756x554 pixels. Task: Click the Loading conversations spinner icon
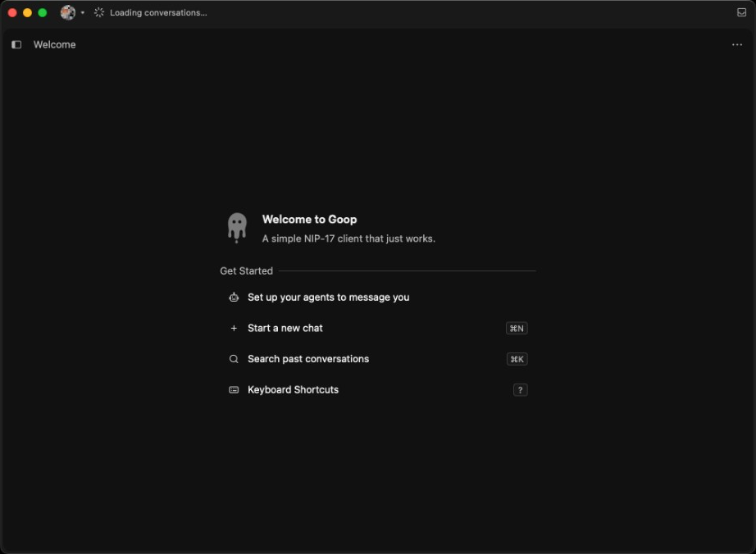99,12
